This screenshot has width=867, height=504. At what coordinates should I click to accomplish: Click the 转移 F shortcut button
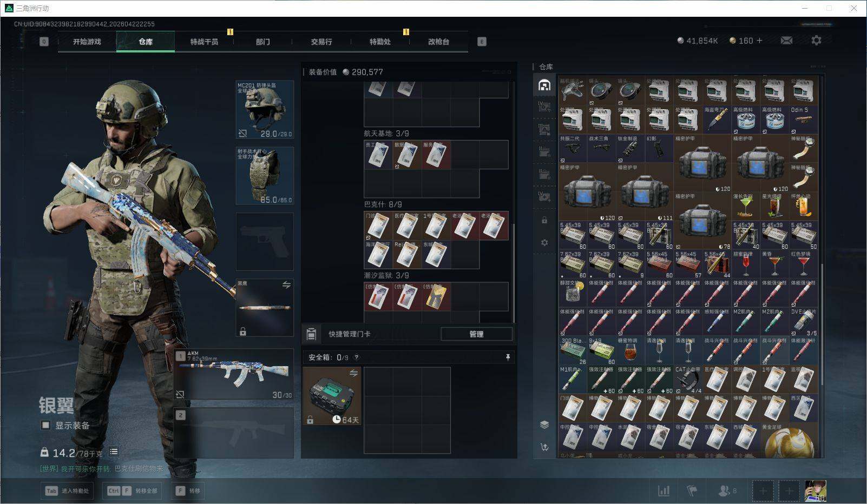click(188, 491)
